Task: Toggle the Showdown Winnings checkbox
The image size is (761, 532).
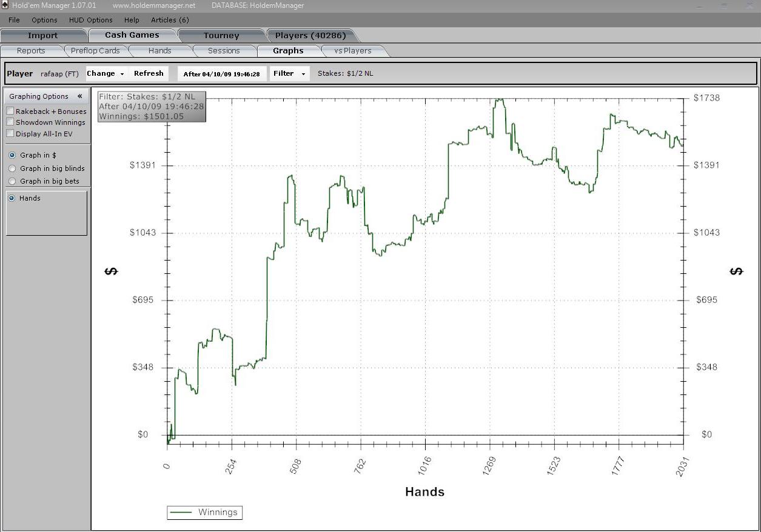Action: (10, 122)
